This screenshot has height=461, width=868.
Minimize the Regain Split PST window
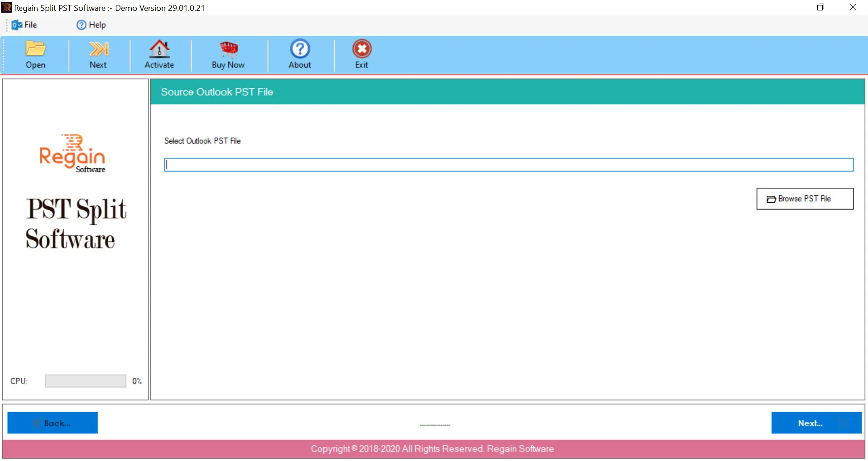tap(790, 7)
